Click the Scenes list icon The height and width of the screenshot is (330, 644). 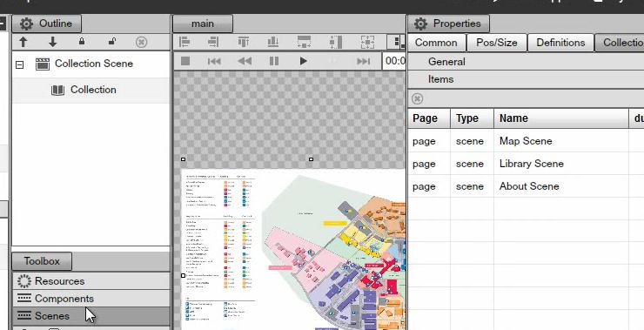tap(24, 315)
